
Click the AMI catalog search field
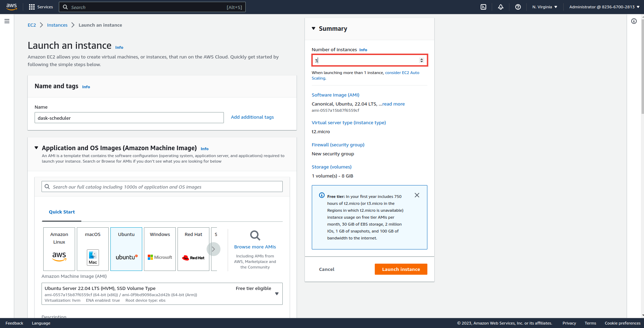(x=162, y=187)
